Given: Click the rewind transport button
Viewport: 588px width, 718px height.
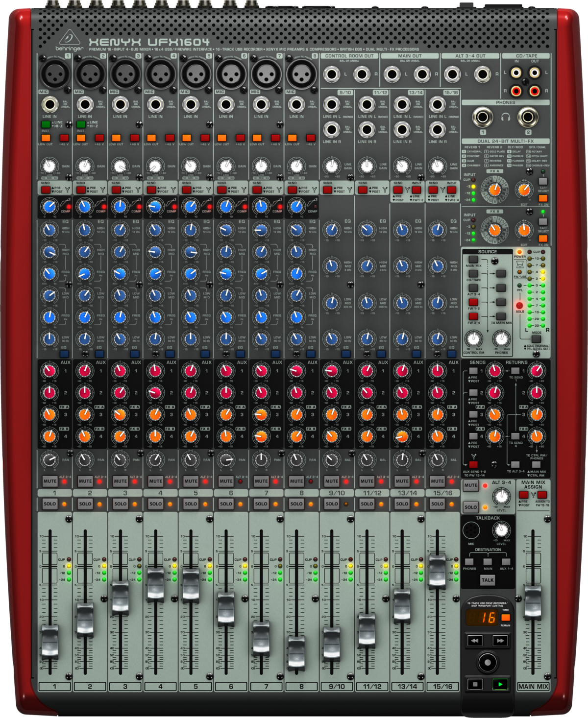Looking at the screenshot, I should pos(474,640).
